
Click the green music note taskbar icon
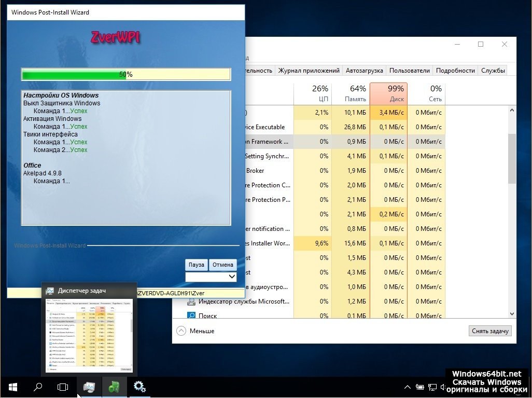click(114, 387)
